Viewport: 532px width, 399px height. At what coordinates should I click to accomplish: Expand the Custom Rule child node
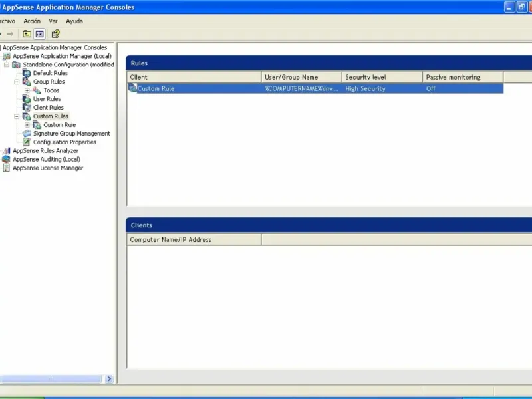(27, 125)
